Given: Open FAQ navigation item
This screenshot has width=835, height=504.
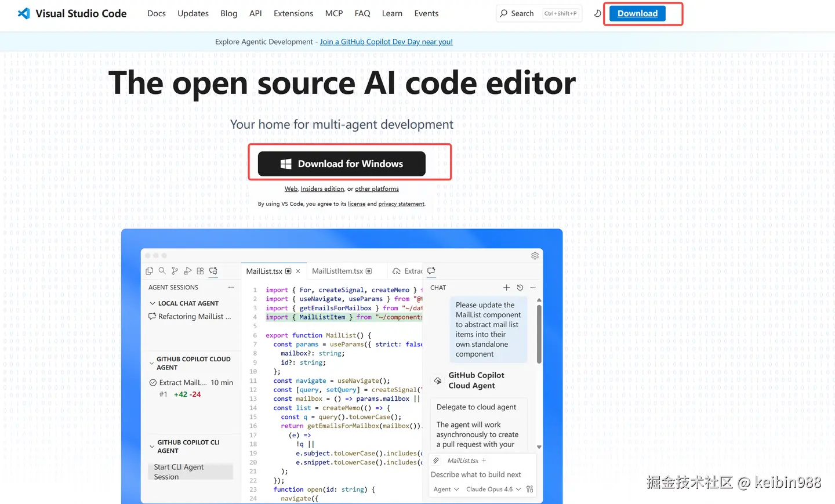Looking at the screenshot, I should 362,13.
